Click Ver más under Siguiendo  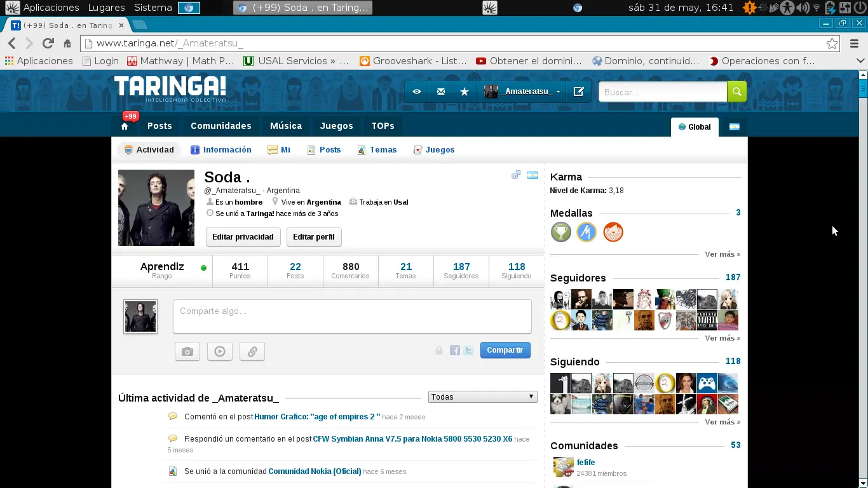point(722,422)
